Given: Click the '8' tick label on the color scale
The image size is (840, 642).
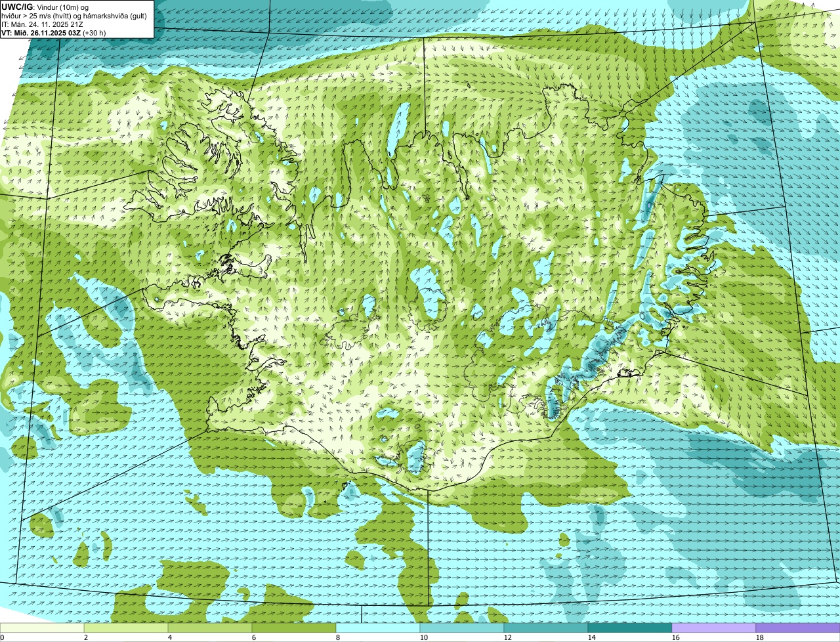Looking at the screenshot, I should 338,637.
